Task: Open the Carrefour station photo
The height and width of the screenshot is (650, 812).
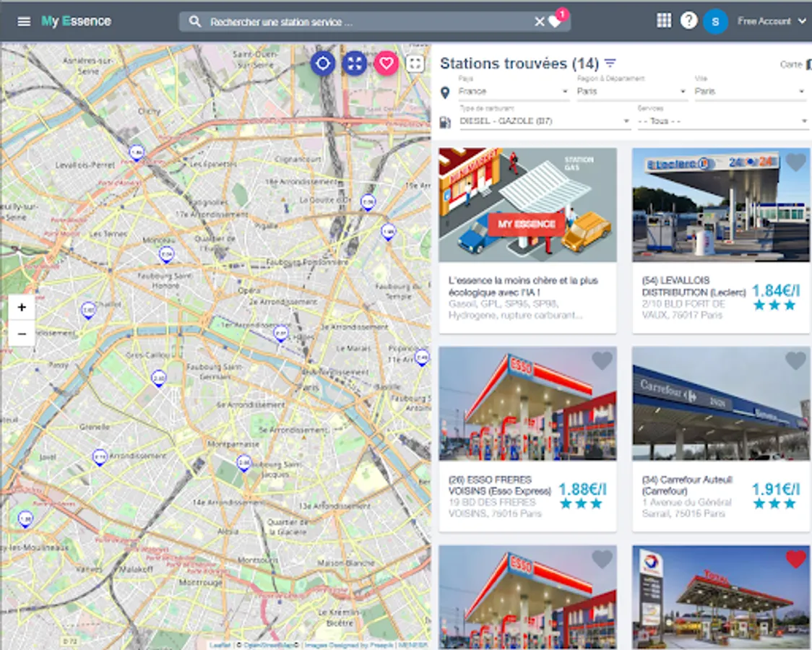Action: [721, 403]
